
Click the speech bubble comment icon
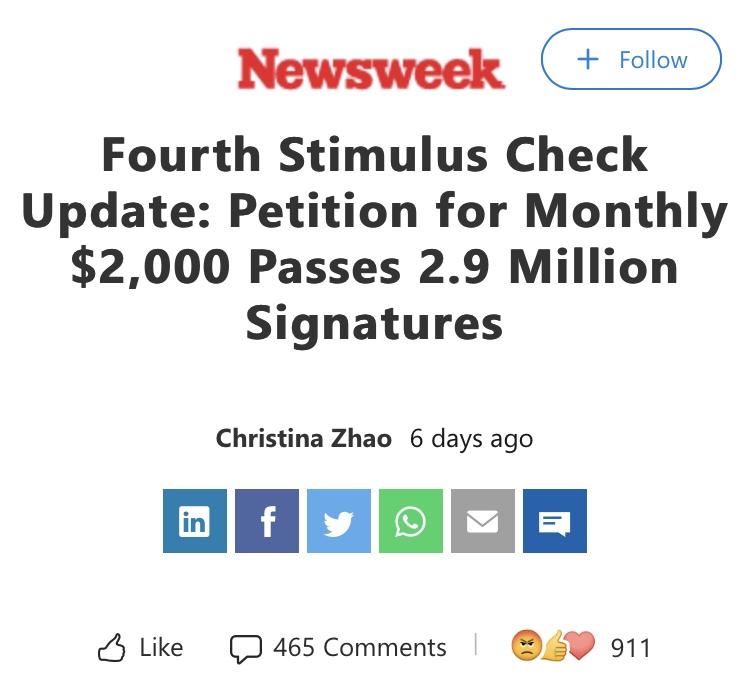coord(245,649)
